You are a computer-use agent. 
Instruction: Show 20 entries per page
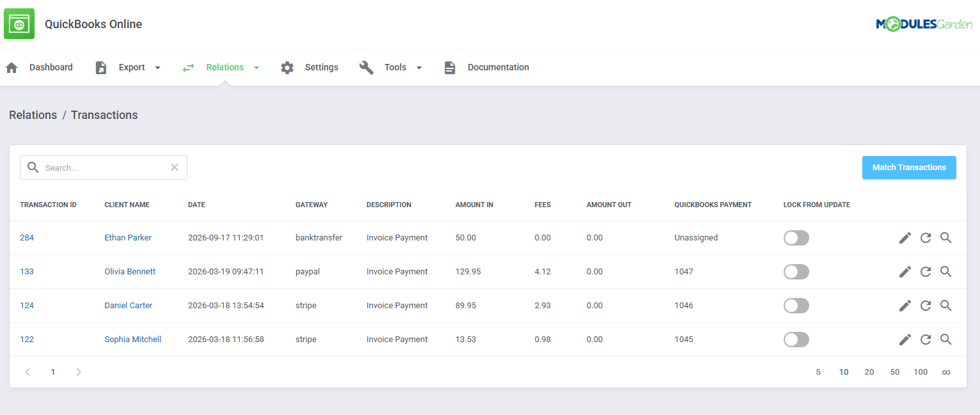[869, 372]
